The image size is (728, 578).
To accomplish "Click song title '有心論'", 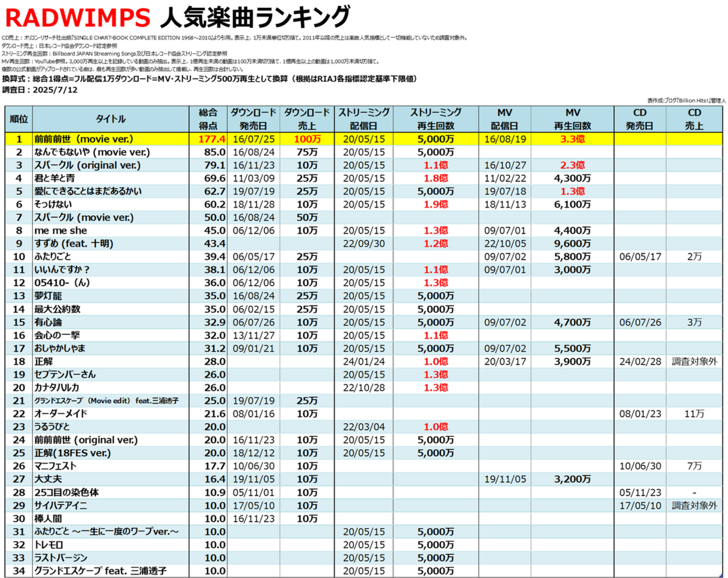I will coord(48,322).
